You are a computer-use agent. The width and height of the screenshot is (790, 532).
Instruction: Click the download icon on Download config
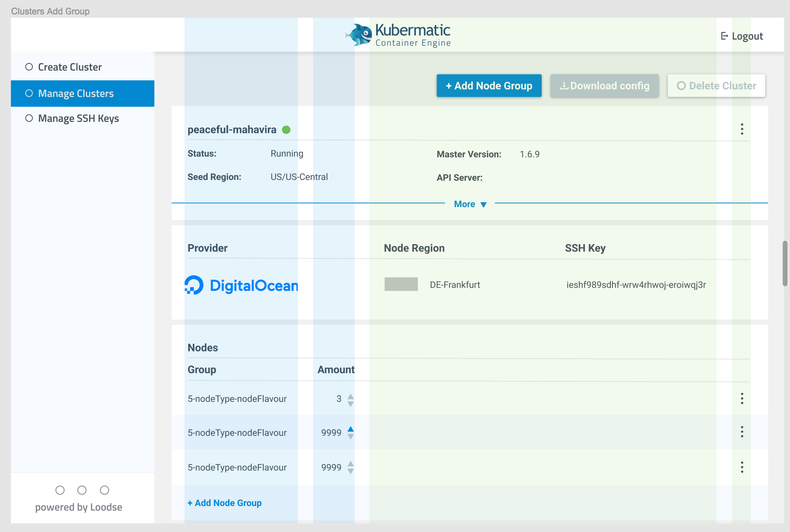click(564, 86)
